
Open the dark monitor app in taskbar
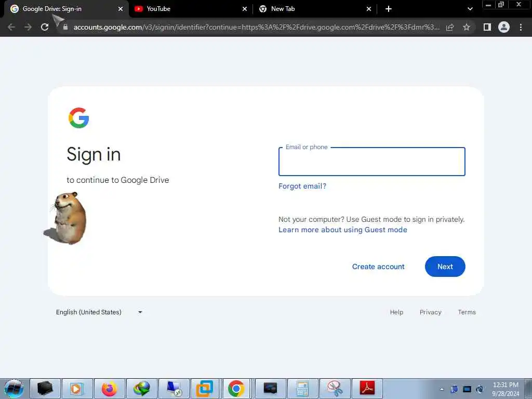click(x=270, y=389)
